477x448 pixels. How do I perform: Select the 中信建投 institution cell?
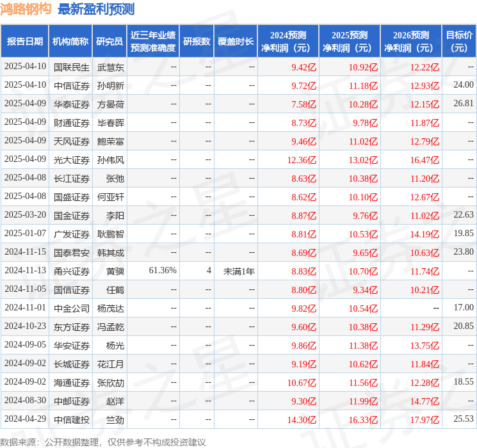click(x=72, y=420)
